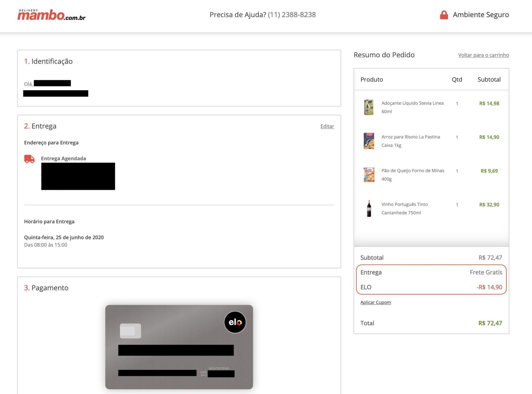Click quantity 1 of the Adoçante Stevia row
The width and height of the screenshot is (532, 394).
click(457, 103)
